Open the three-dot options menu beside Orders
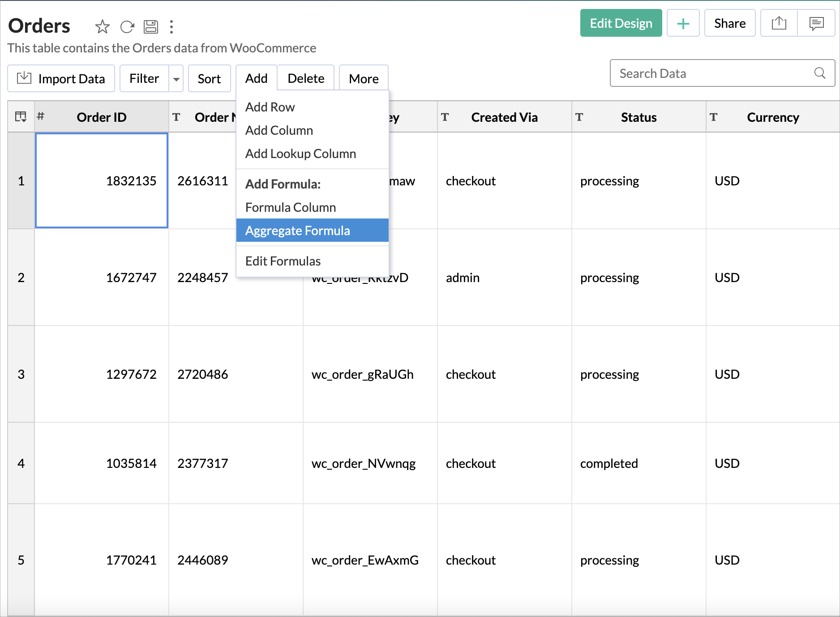This screenshot has height=617, width=840. [171, 27]
